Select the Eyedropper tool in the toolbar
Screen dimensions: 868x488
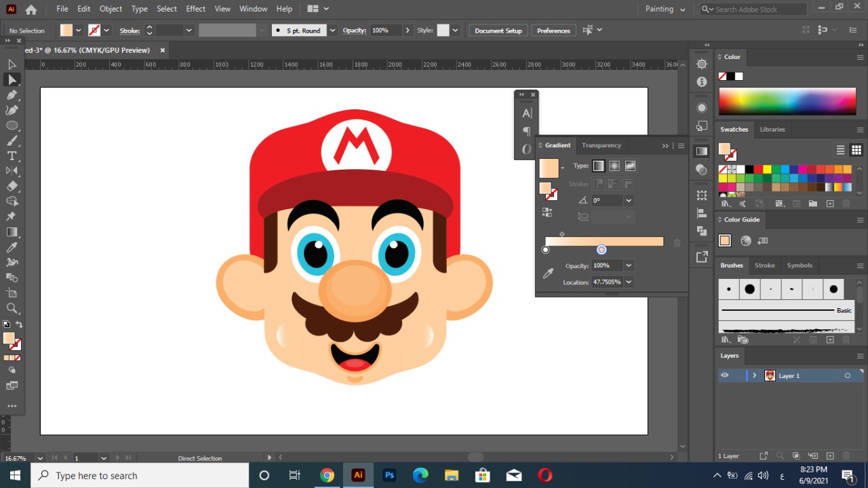[12, 247]
